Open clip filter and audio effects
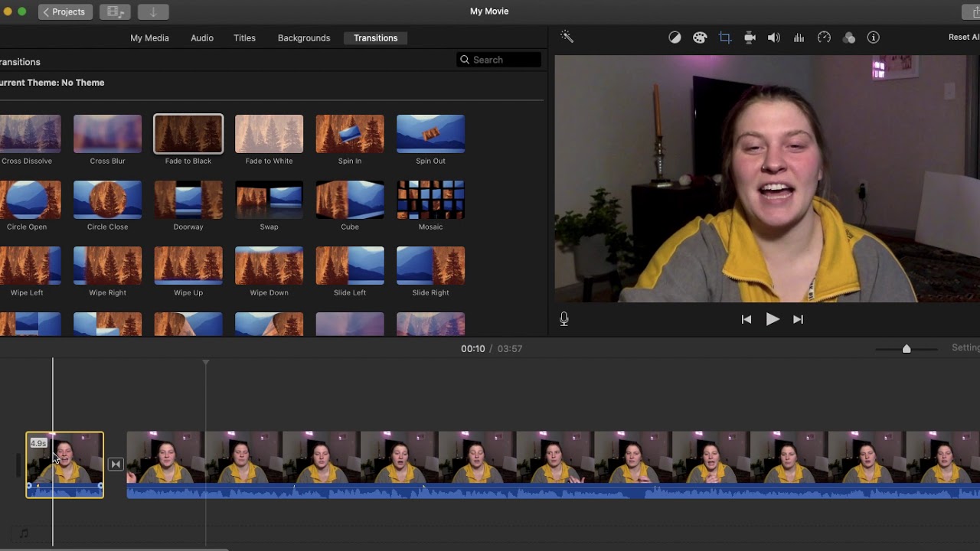 pos(849,37)
